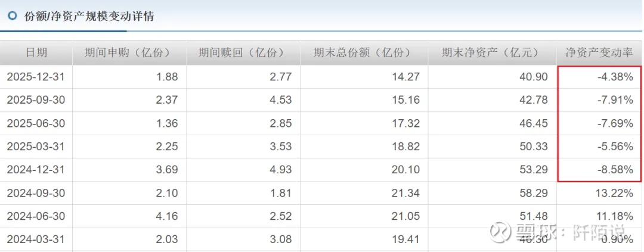Select the 2025-06-30 date cell
The width and height of the screenshot is (644, 252).
point(36,123)
